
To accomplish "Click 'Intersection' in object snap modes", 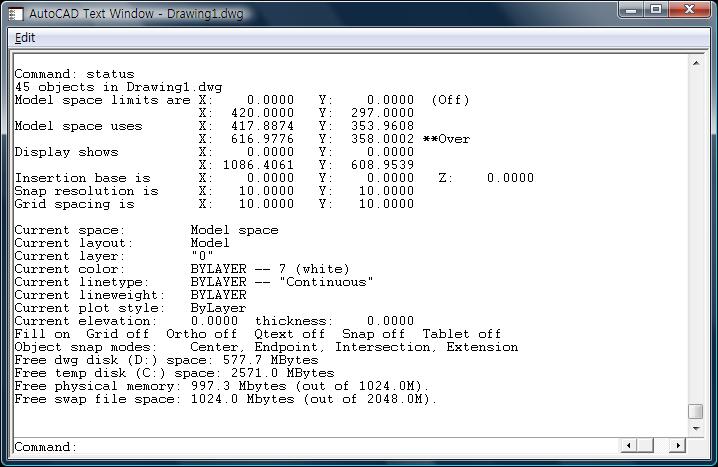I will point(383,347).
